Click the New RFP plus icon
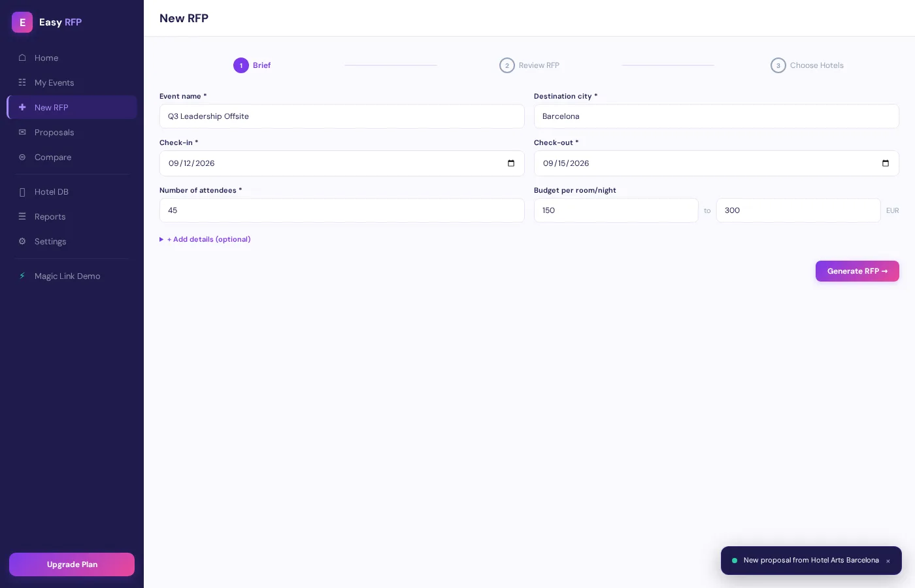This screenshot has height=588, width=915. click(x=22, y=107)
